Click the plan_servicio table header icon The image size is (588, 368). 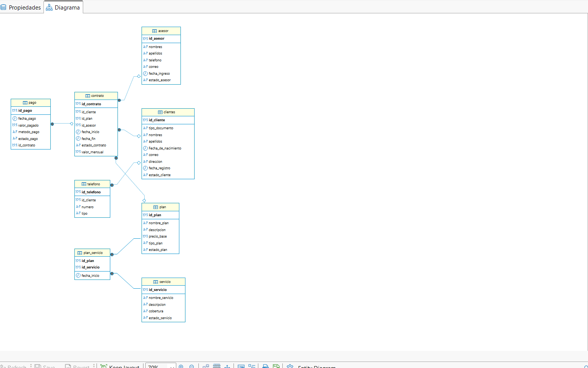click(x=80, y=253)
